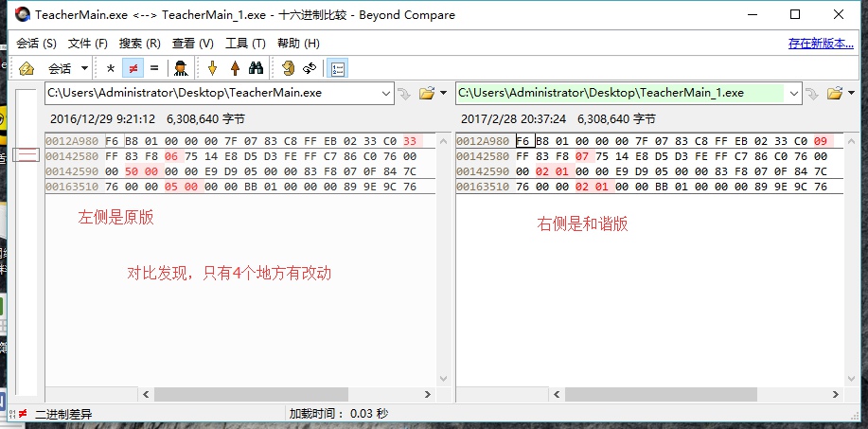Toggle the numbered-list file info toolbar button
This screenshot has height=429, width=868.
[338, 68]
